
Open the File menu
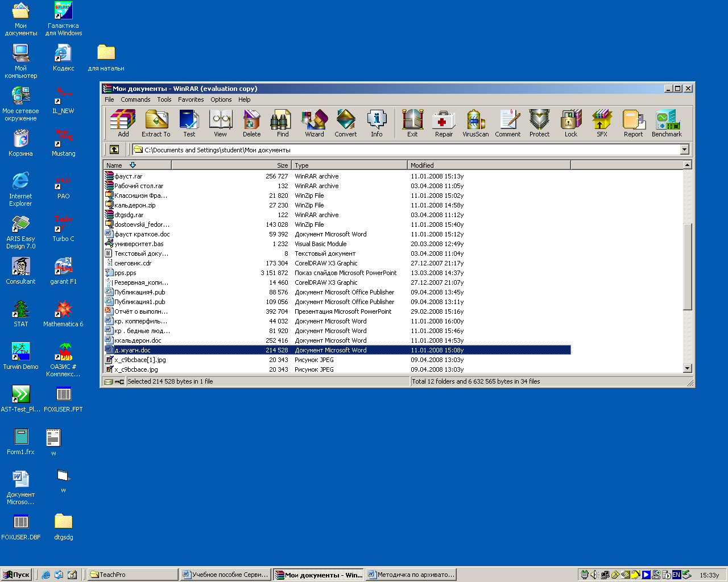[x=109, y=99]
